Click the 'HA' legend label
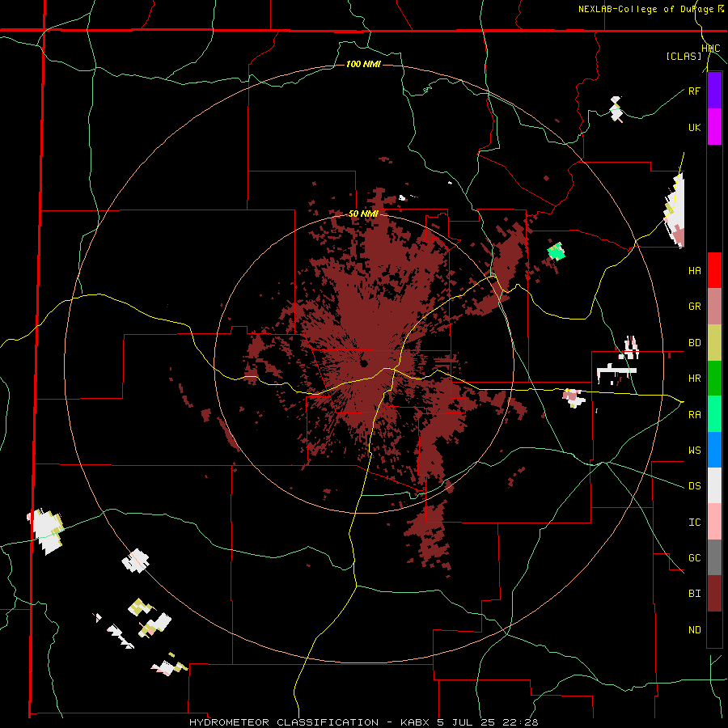The image size is (728, 728). click(694, 271)
